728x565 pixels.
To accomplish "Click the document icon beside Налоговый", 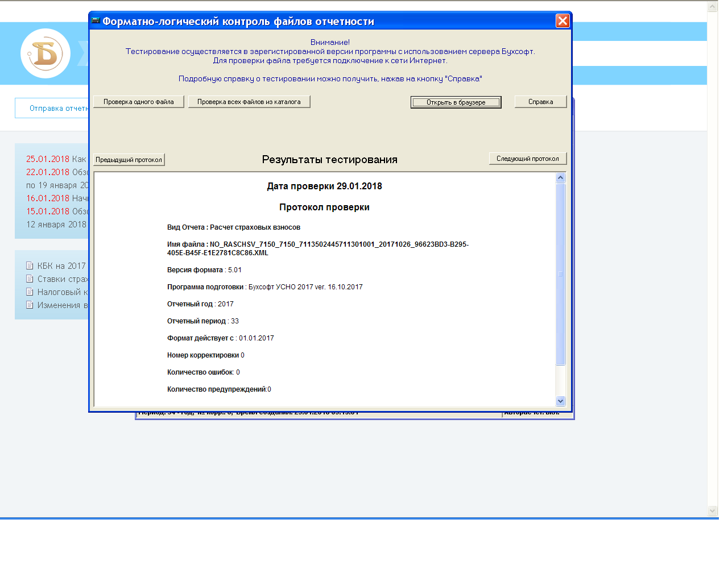I will [30, 292].
